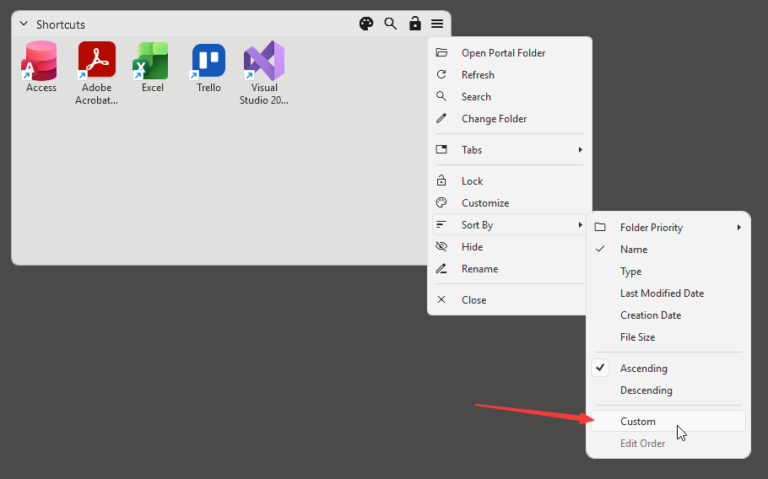Choose Close from the context menu
768x479 pixels.
[x=510, y=300]
